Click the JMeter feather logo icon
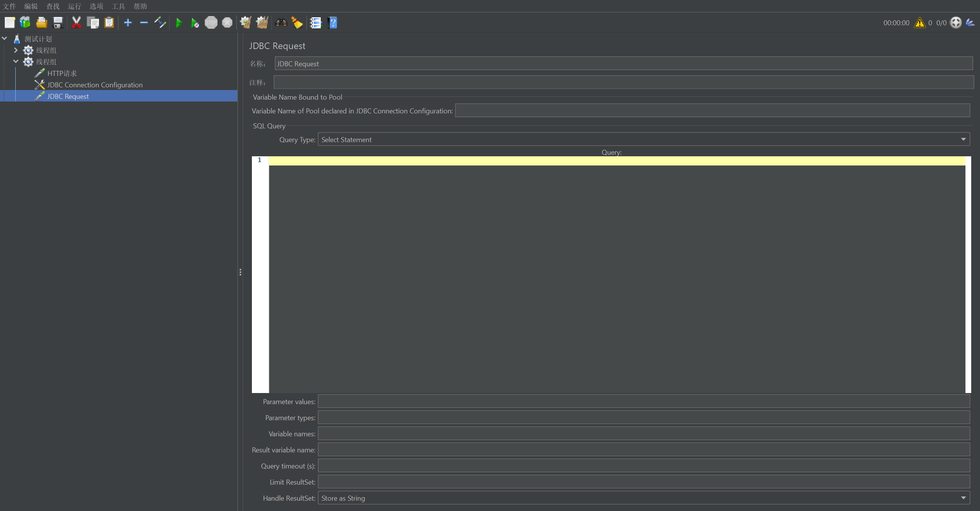980x511 pixels. pos(970,23)
